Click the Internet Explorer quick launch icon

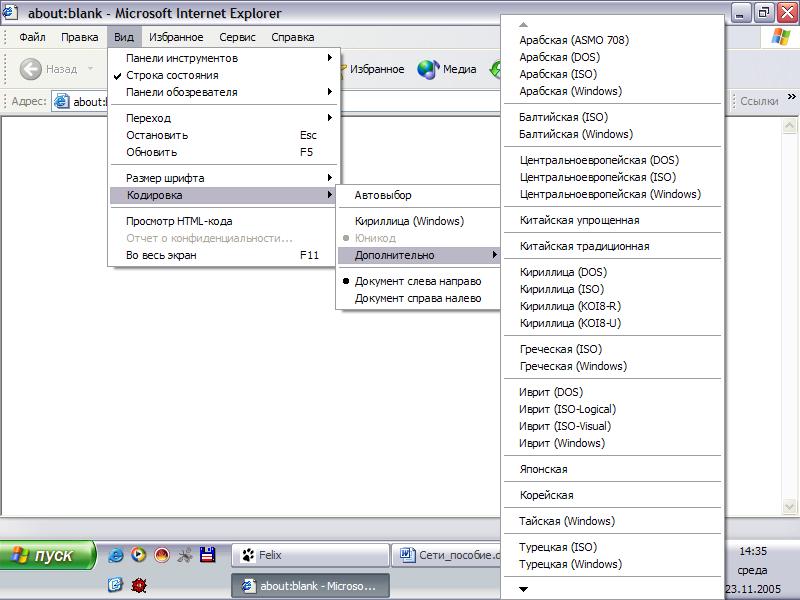point(116,555)
